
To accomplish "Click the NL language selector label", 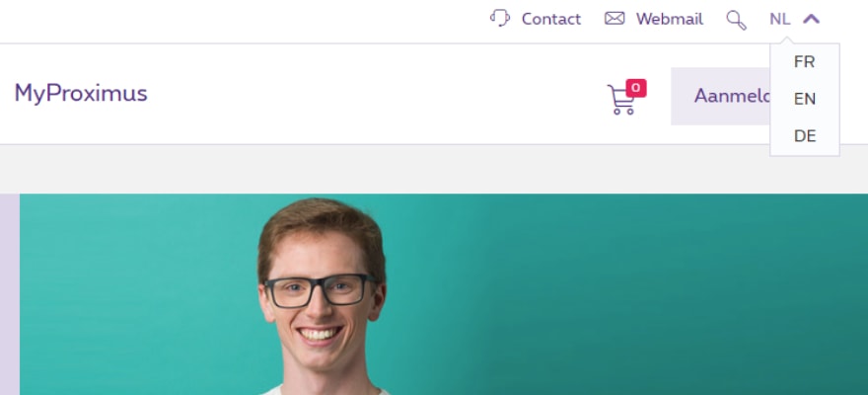I will point(779,20).
